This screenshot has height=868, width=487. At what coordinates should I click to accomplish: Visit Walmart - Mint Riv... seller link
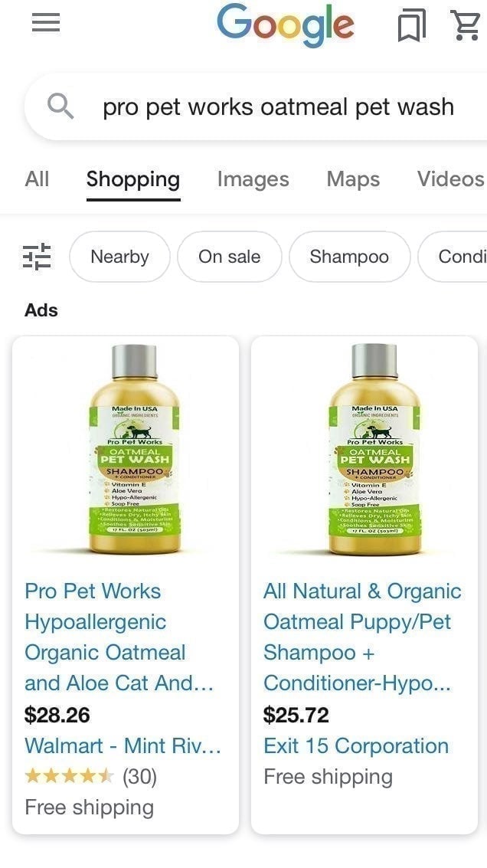[123, 746]
